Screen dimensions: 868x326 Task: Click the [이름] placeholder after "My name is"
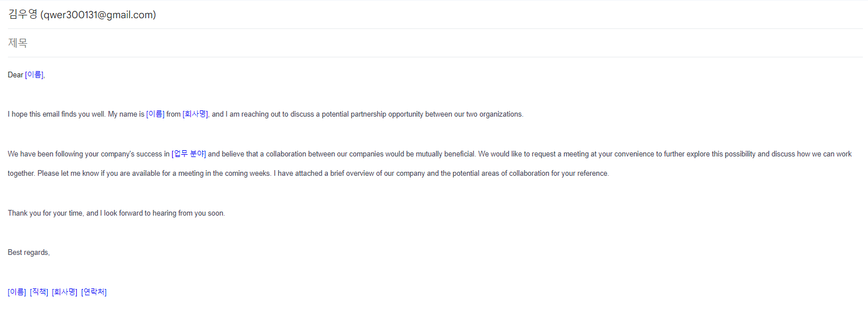155,114
